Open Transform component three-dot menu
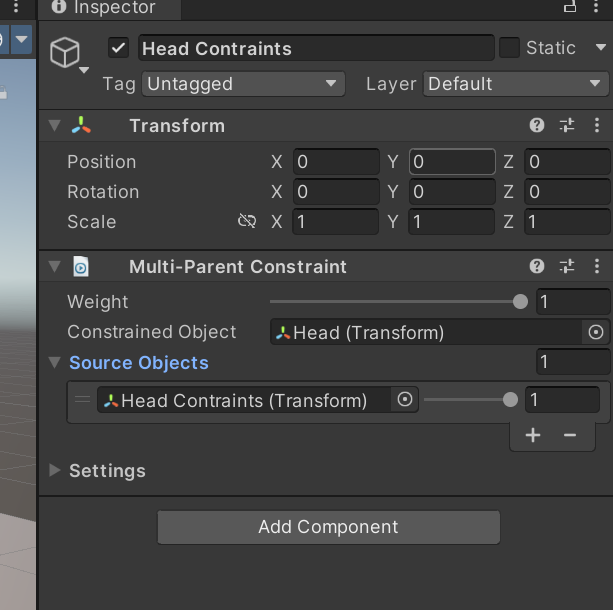Viewport: 613px width, 610px height. click(x=597, y=125)
